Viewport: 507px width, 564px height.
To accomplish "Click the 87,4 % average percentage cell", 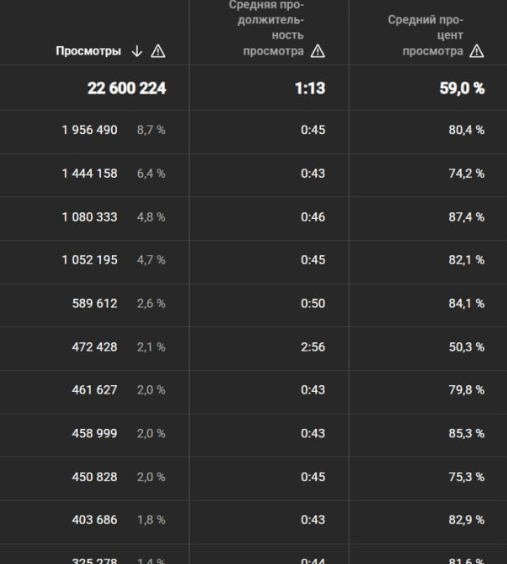I will click(x=466, y=217).
